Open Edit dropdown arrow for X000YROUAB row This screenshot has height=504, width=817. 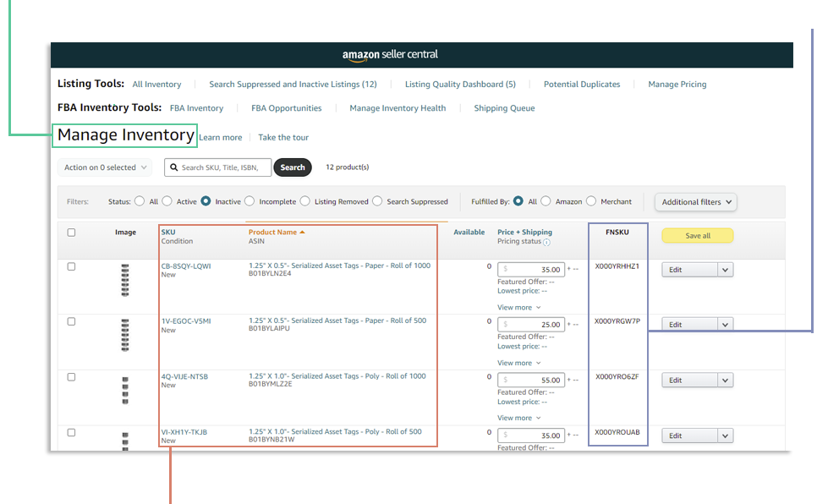pos(726,436)
